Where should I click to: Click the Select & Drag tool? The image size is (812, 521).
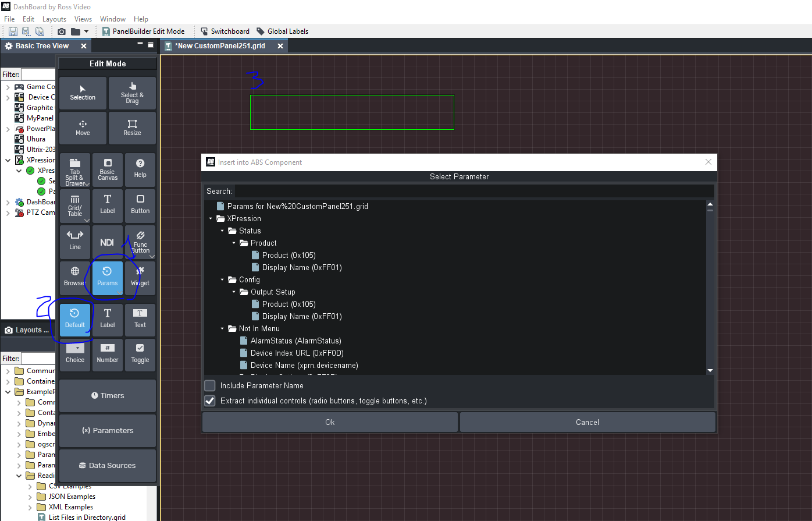[x=132, y=93]
